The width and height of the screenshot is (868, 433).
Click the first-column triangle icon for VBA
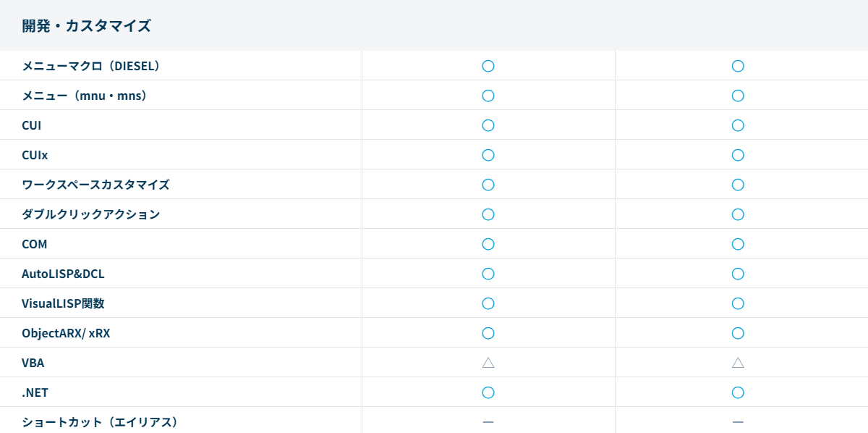coord(488,363)
